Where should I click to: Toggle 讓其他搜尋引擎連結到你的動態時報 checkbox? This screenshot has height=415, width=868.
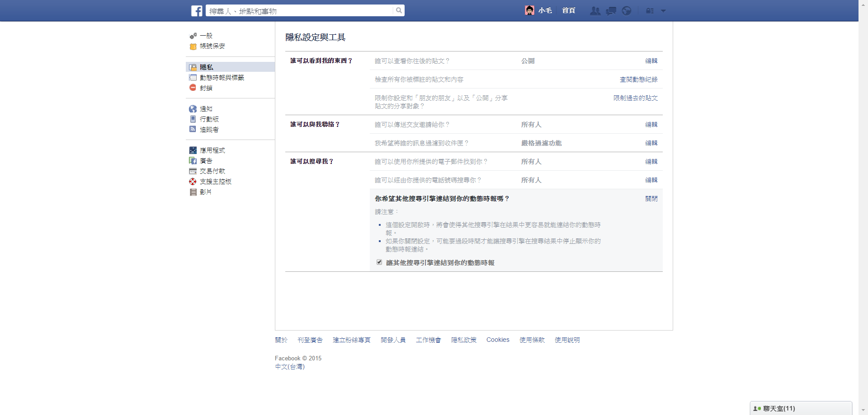coord(379,262)
